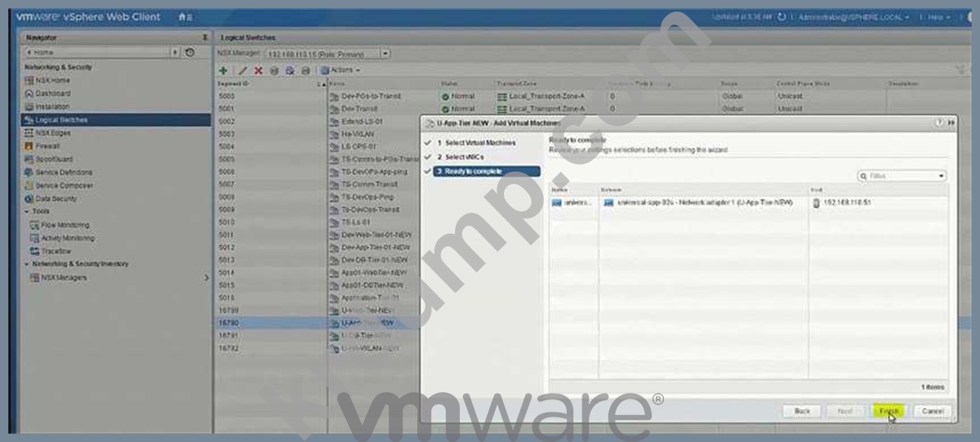Expand the NSX Managers chevron arrow
The image size is (980, 442).
205,278
